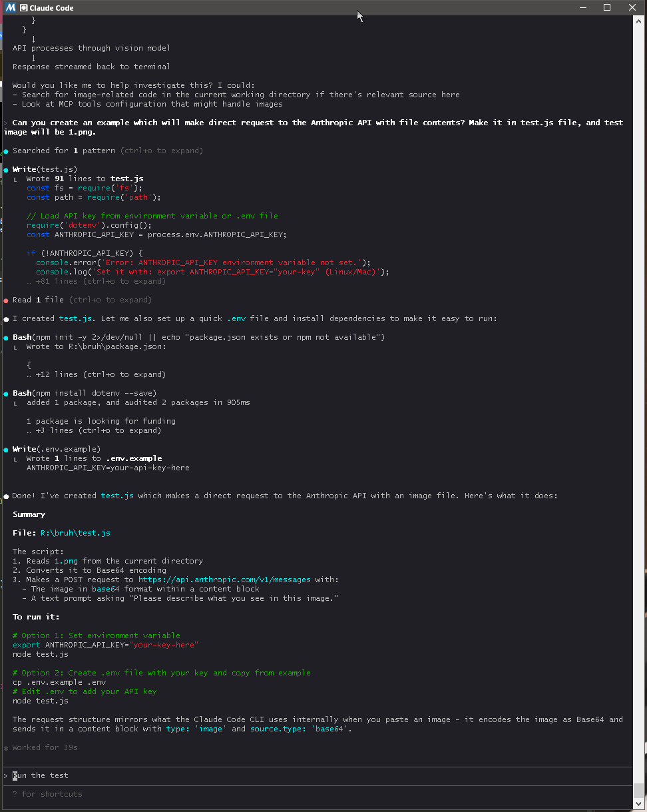647x812 pixels.
Task: Click the "Wrote 91 lines to test.js" text
Action: (85, 179)
